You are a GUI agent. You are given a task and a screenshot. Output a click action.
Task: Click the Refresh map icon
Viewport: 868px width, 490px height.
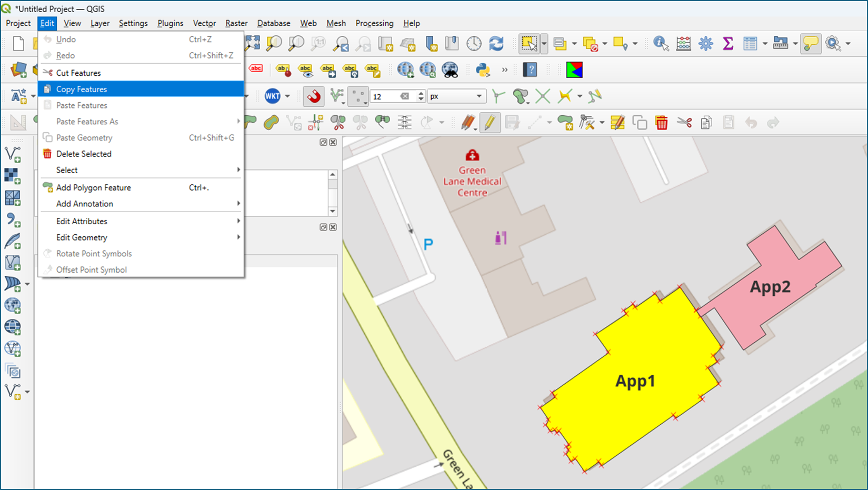[496, 44]
